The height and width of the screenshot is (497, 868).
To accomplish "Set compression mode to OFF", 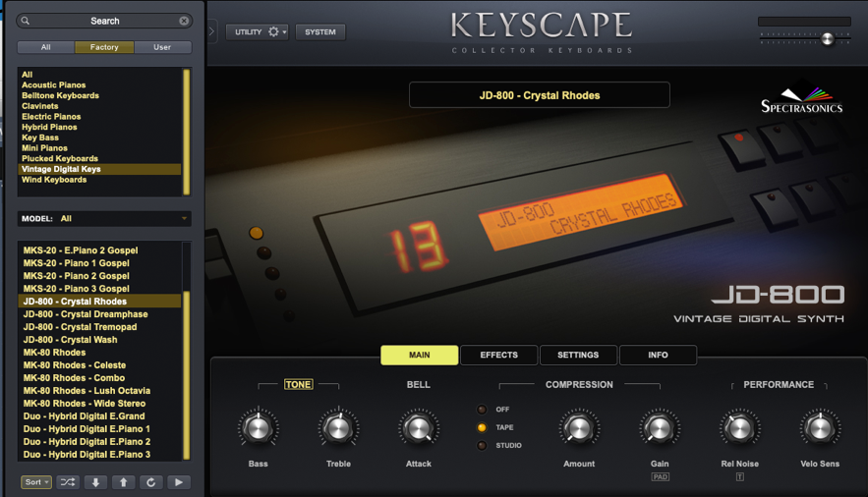I will click(482, 410).
